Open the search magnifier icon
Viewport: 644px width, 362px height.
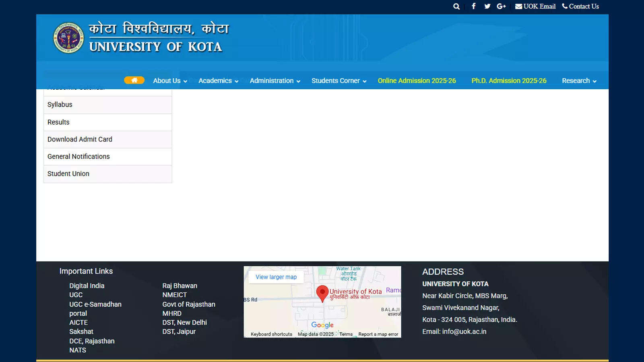pyautogui.click(x=456, y=6)
